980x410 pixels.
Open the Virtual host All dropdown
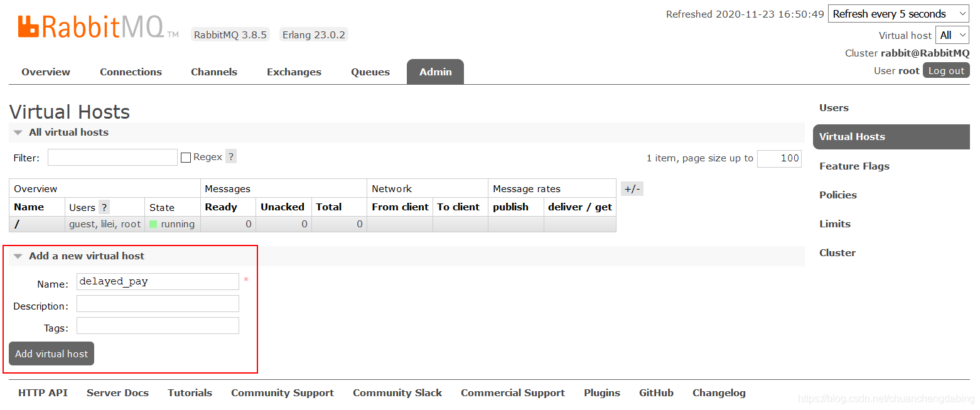click(x=952, y=35)
